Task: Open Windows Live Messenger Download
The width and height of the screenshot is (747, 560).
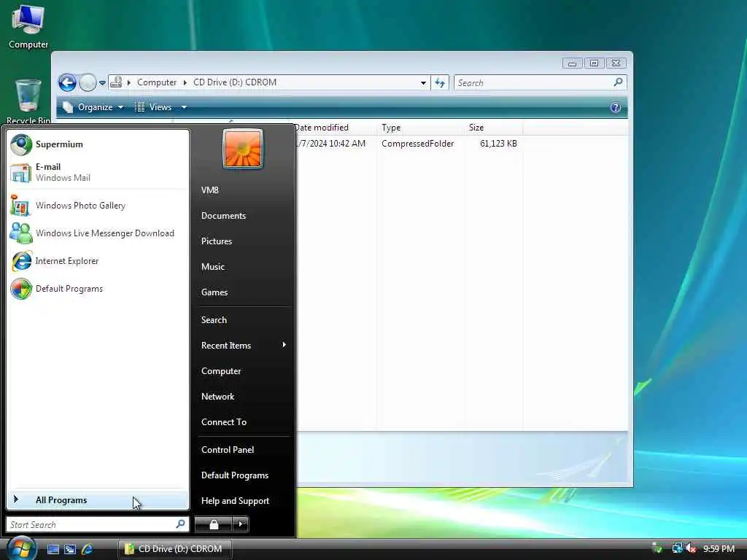Action: coord(98,233)
